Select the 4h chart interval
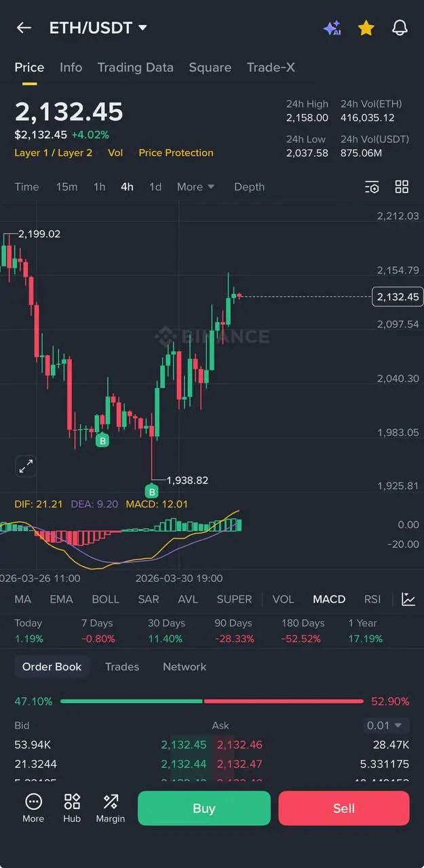Viewport: 424px width, 868px height. pos(127,186)
